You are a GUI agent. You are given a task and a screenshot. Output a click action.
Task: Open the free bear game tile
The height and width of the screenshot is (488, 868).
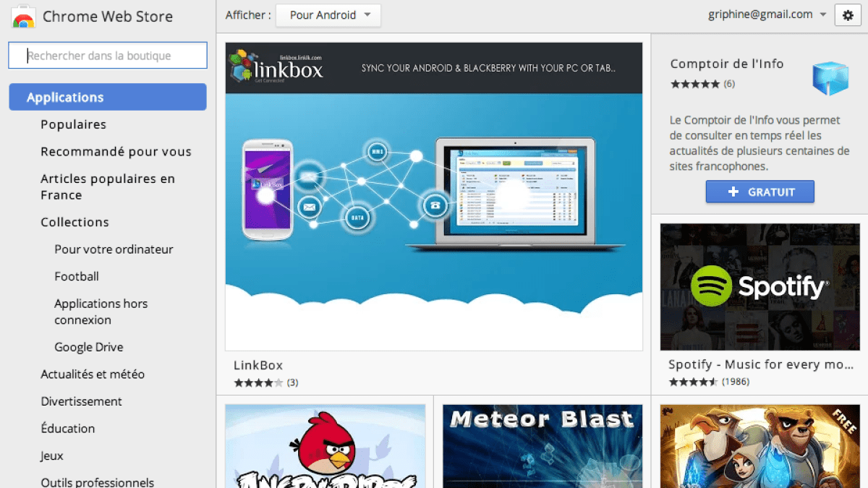[759, 446]
